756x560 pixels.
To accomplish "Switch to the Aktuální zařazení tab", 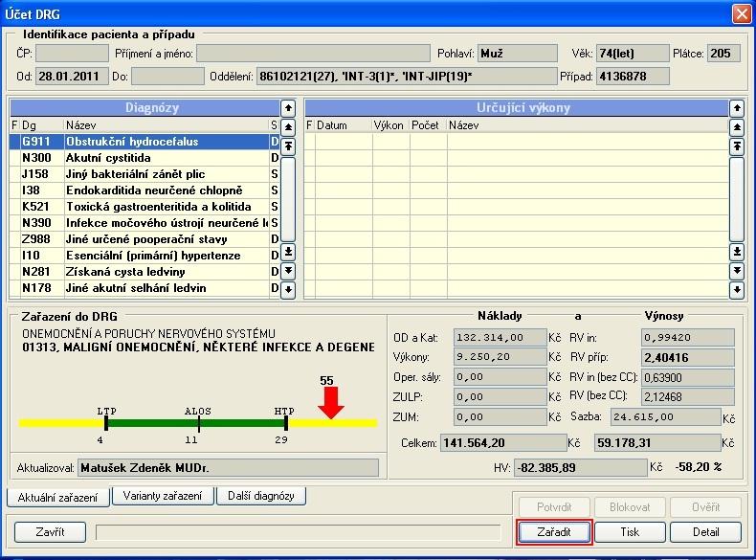I will coord(57,497).
